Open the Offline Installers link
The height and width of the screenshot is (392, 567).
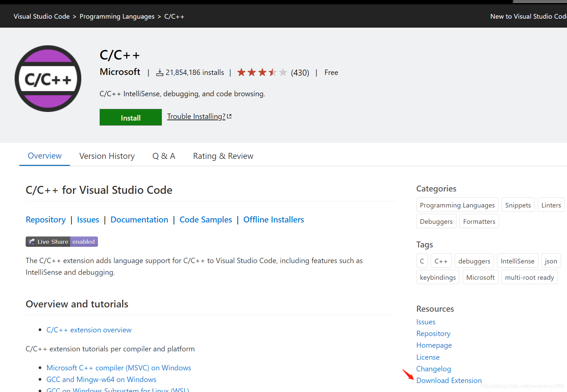pos(274,220)
